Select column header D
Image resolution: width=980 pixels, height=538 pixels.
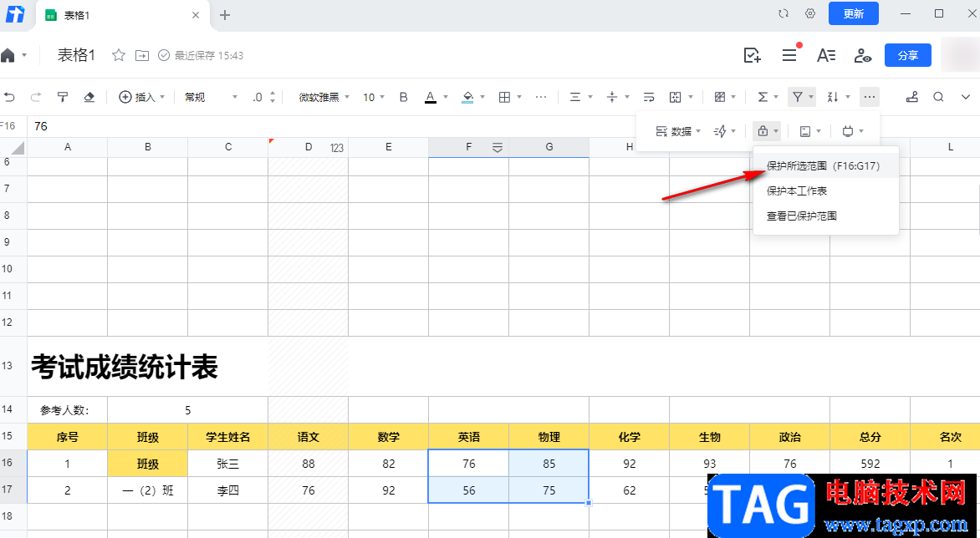pos(308,147)
